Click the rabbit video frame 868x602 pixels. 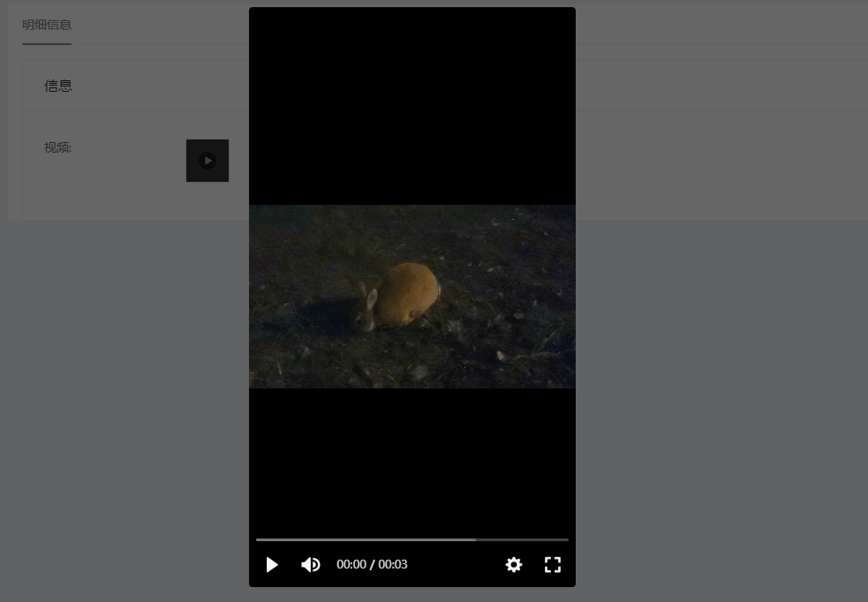tap(411, 297)
